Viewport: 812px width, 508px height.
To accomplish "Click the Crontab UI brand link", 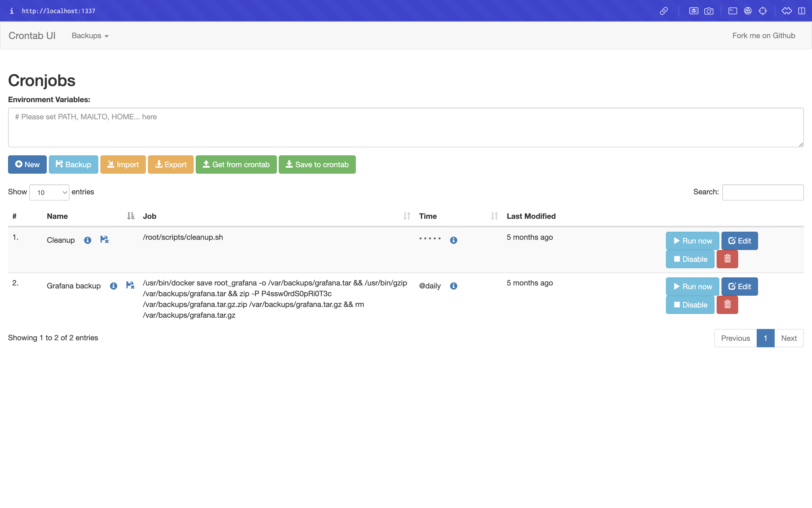I will 32,35.
